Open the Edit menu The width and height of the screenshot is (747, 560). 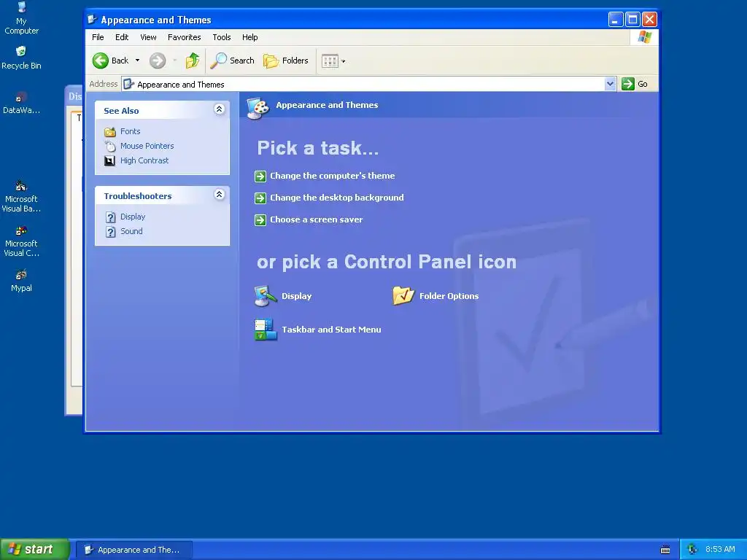pyautogui.click(x=122, y=37)
